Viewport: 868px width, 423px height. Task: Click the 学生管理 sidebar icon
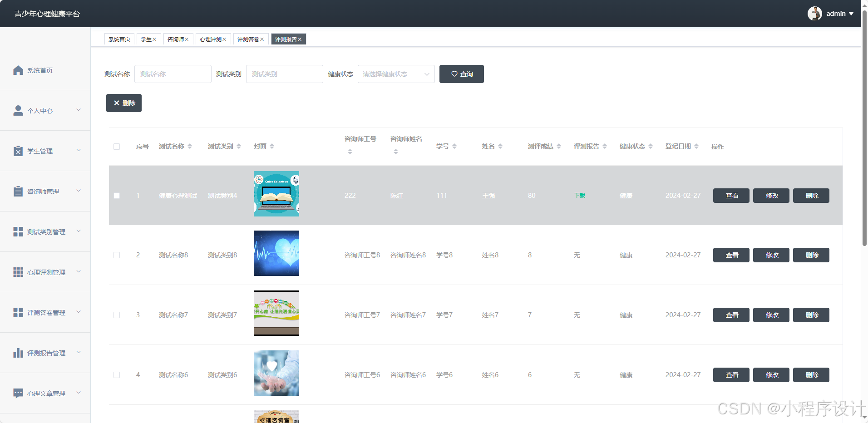[18, 151]
